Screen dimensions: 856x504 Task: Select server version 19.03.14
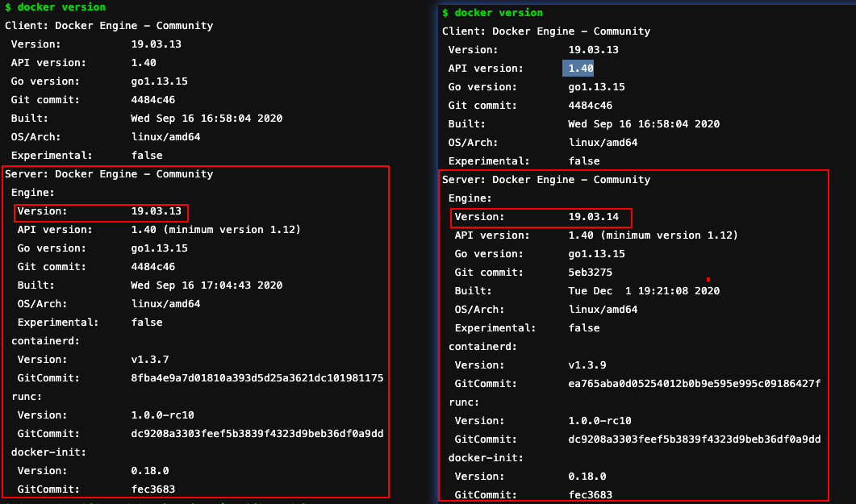(x=594, y=217)
